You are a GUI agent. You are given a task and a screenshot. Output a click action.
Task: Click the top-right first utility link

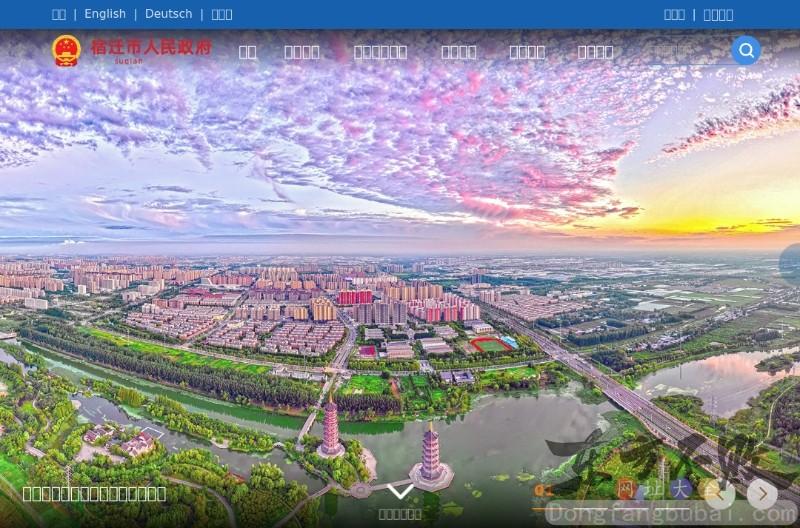(675, 14)
